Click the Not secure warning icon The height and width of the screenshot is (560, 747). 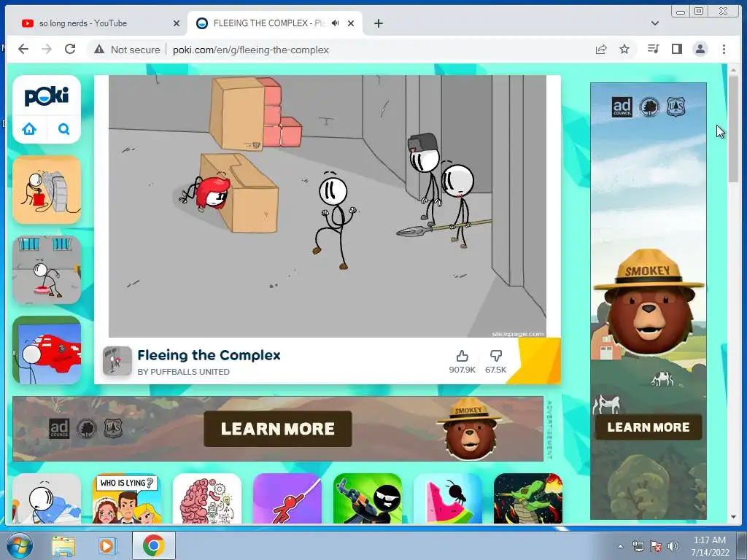[x=99, y=49]
